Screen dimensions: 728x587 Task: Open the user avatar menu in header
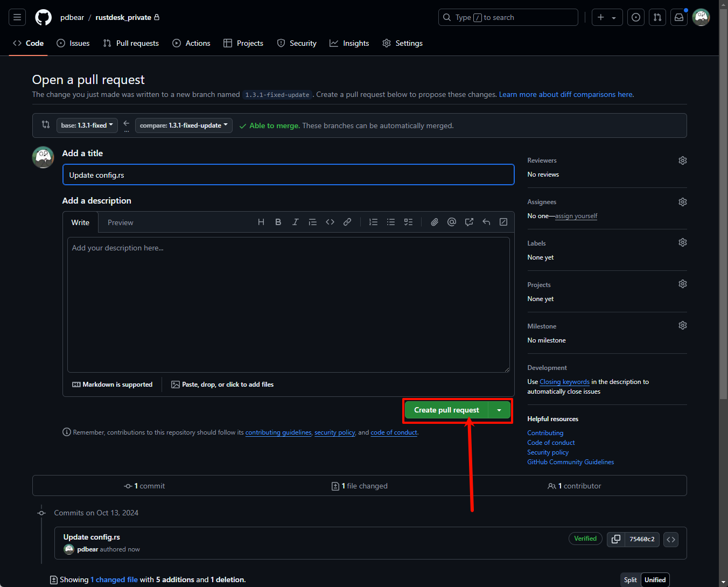(x=701, y=17)
